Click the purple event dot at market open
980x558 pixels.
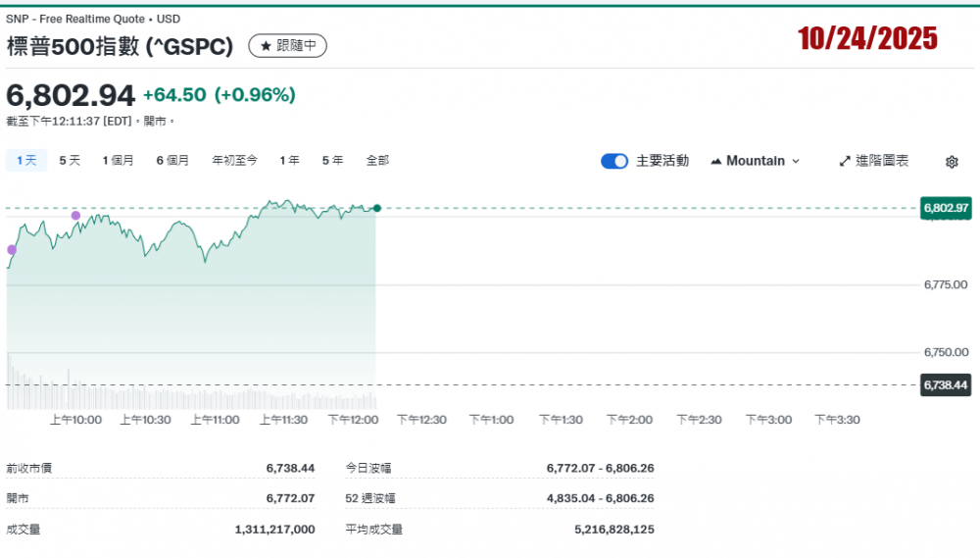[x=12, y=250]
